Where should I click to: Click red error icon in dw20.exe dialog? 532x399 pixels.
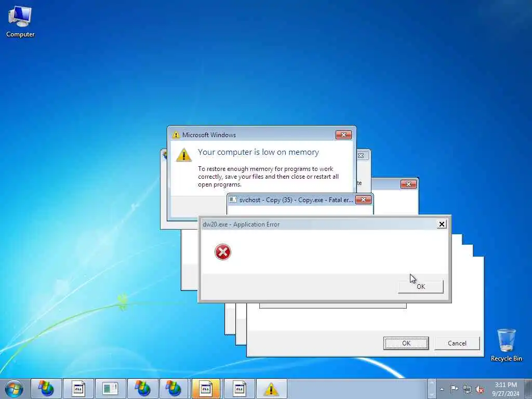tap(222, 252)
